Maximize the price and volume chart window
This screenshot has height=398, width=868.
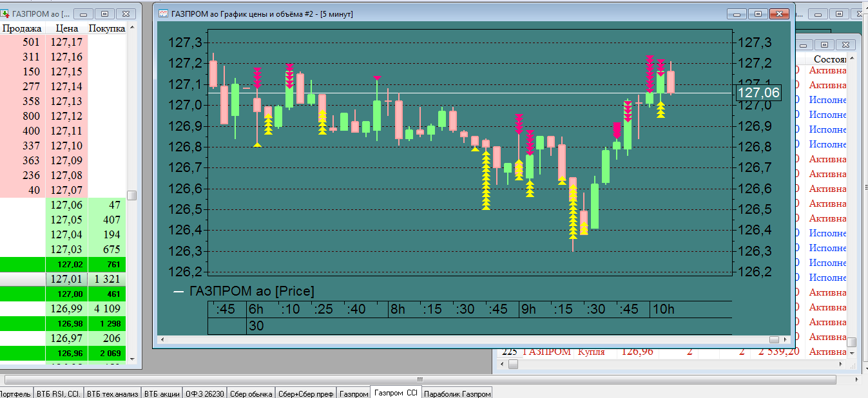(x=758, y=14)
